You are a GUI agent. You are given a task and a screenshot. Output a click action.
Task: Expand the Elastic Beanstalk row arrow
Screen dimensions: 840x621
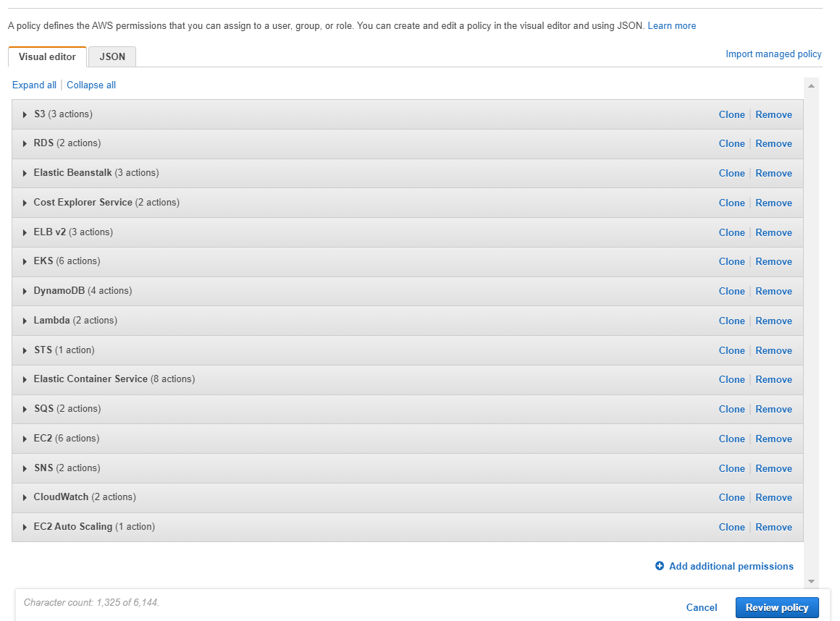tap(25, 173)
